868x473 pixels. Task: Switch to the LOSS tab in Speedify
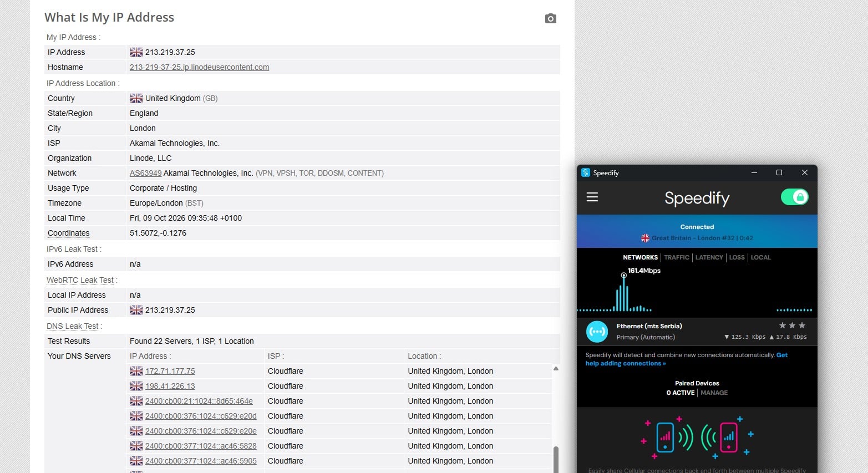point(737,257)
